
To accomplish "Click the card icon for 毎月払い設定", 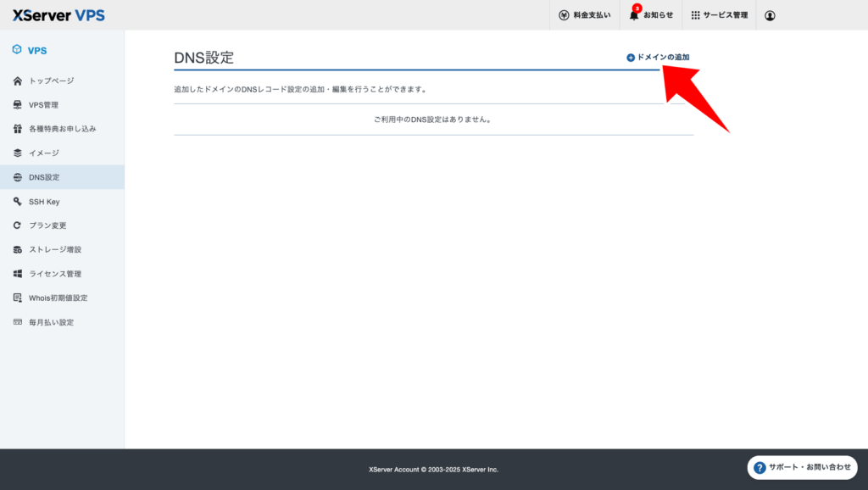I will click(18, 321).
